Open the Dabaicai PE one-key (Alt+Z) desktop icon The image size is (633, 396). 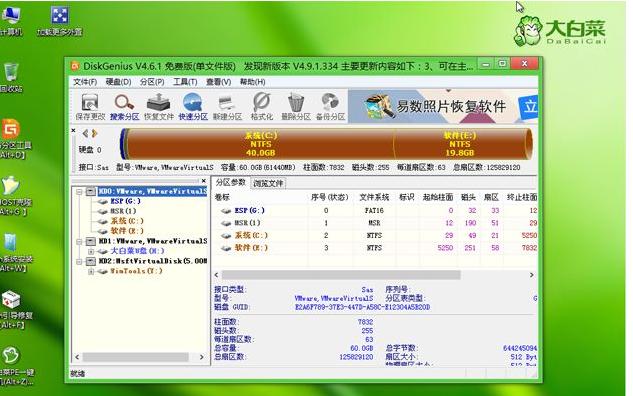tap(15, 366)
